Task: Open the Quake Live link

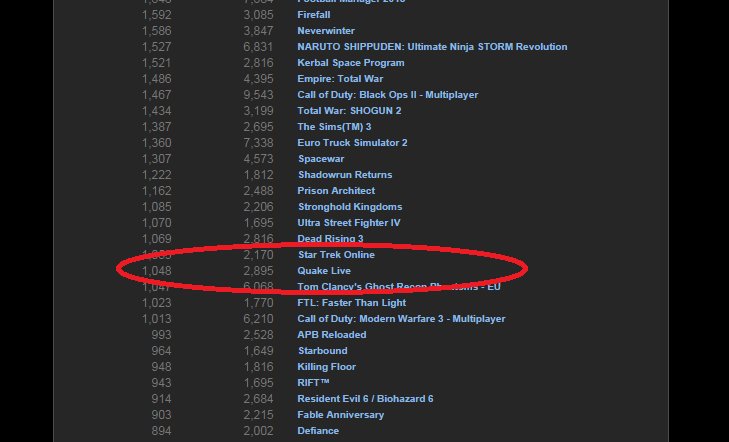Action: [323, 271]
